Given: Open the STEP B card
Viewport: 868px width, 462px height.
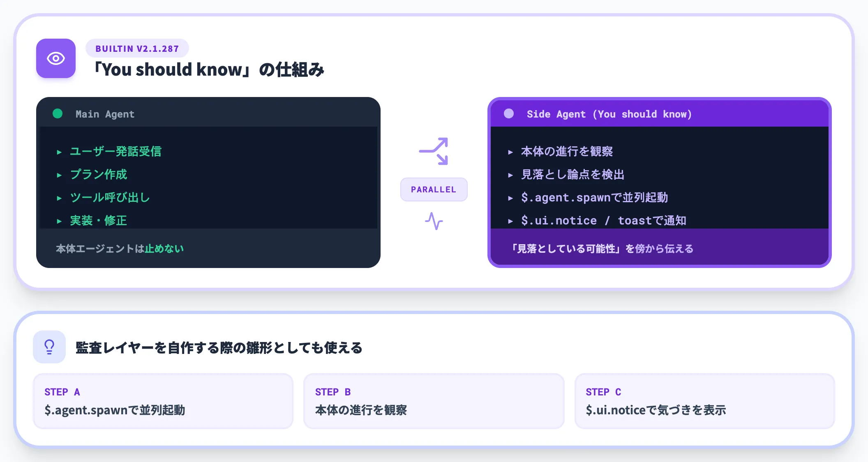Looking at the screenshot, I should coord(434,401).
